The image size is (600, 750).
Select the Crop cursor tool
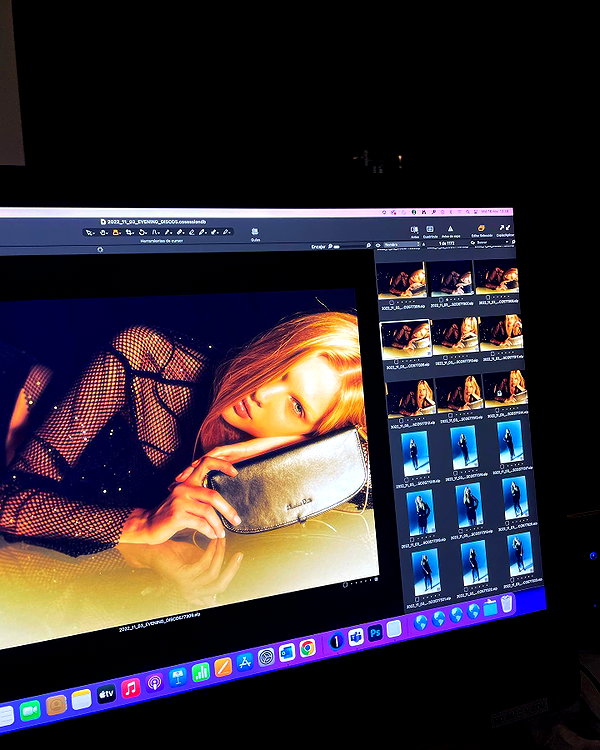(129, 232)
